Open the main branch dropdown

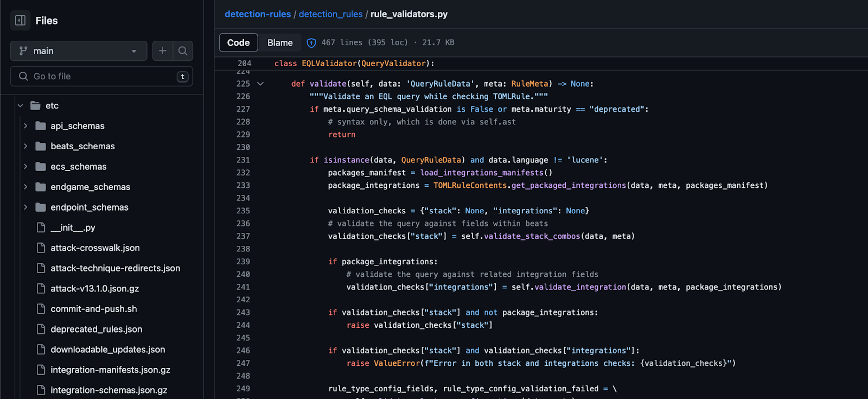point(79,51)
